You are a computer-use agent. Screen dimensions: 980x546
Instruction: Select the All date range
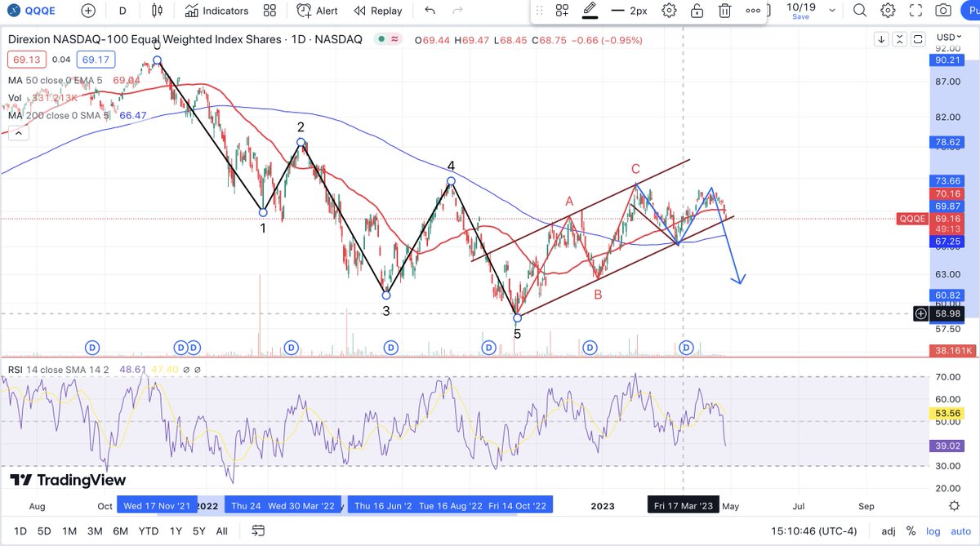221,531
